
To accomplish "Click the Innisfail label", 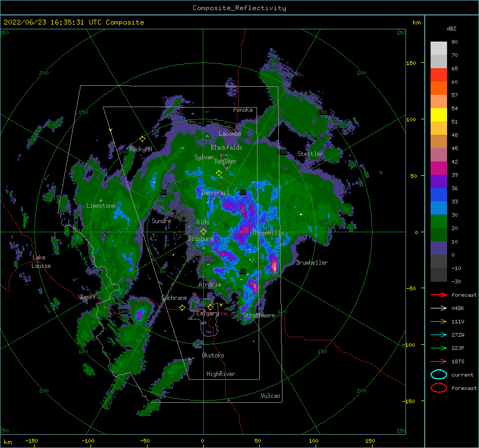I will [x=215, y=193].
